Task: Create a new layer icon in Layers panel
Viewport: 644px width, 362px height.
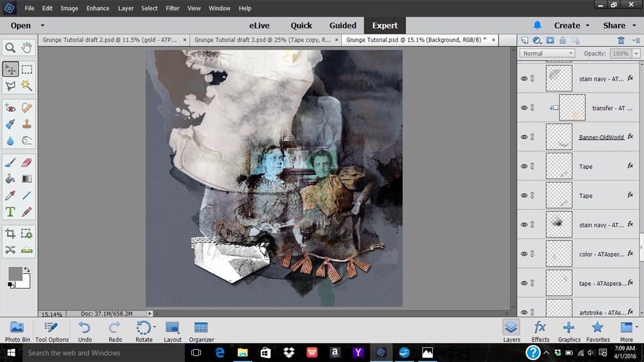Action: point(524,41)
